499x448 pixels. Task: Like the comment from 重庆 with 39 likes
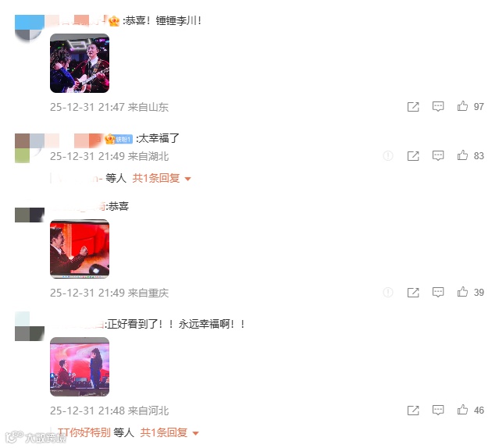point(462,292)
